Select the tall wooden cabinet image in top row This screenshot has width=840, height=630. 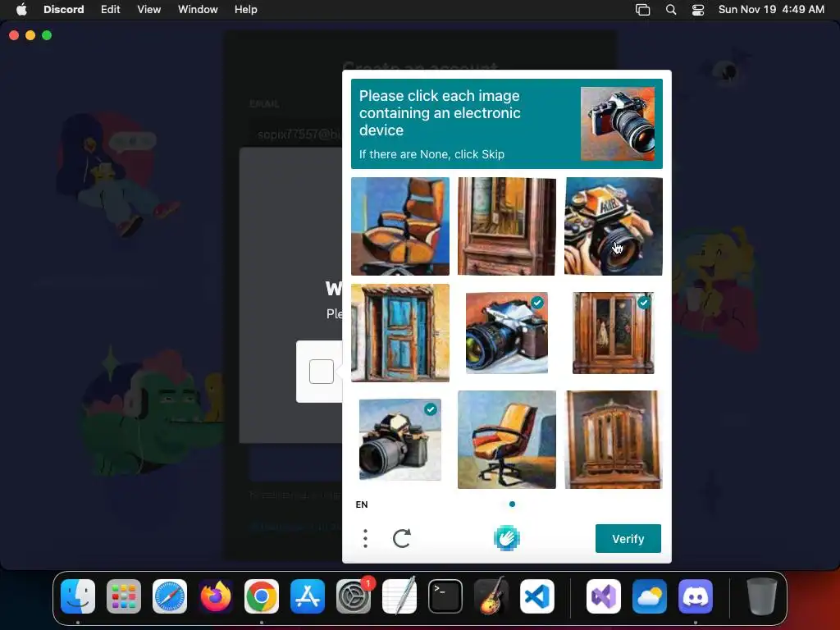tap(507, 226)
